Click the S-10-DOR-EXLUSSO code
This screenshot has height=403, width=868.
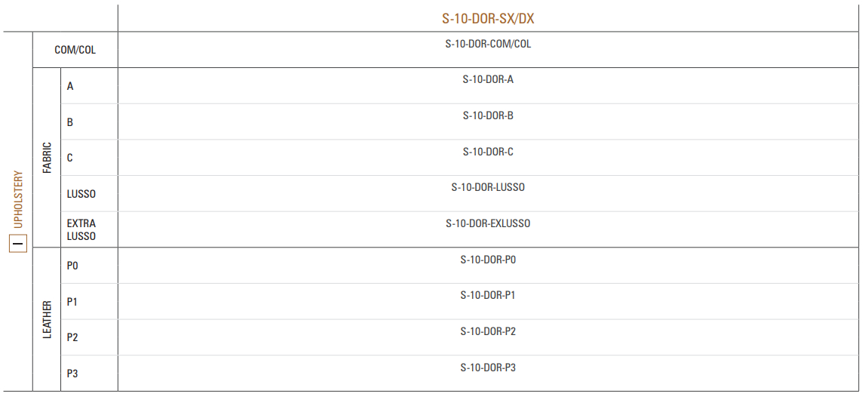pyautogui.click(x=488, y=223)
